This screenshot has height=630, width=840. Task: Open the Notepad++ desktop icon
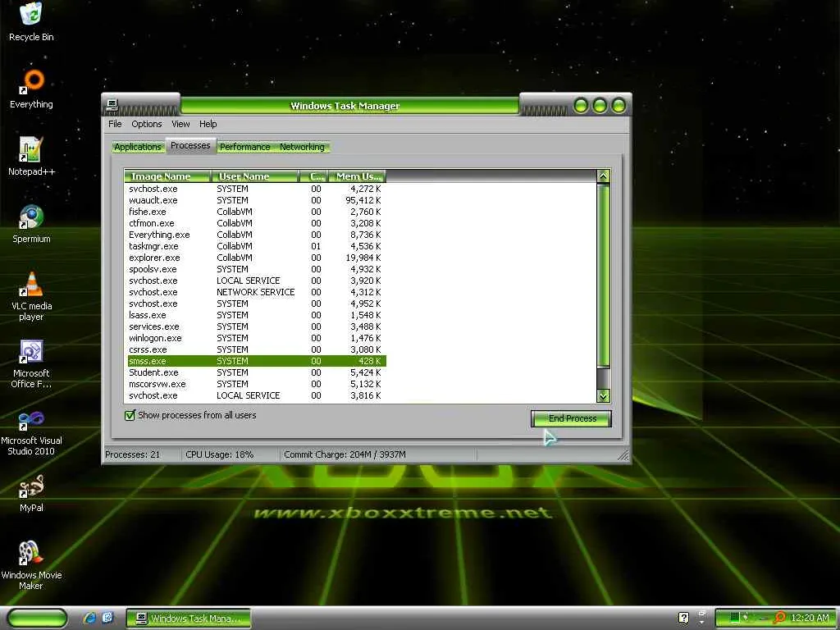point(31,157)
